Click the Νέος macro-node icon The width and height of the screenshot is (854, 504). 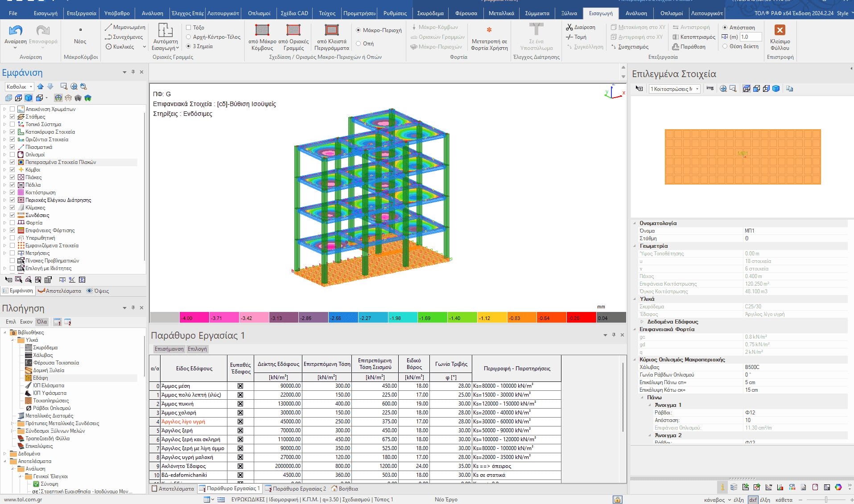point(80,30)
